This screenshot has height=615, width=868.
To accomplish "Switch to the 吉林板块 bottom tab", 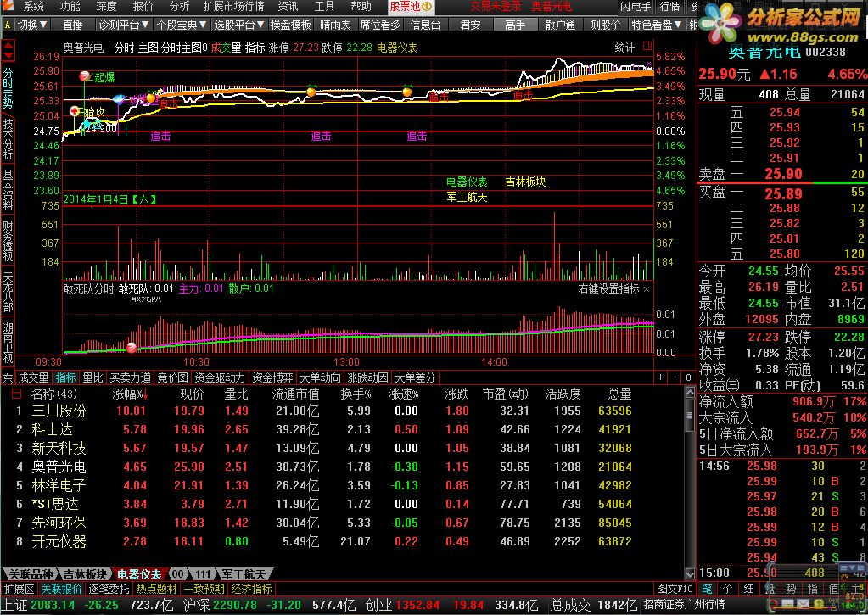I will point(85,574).
